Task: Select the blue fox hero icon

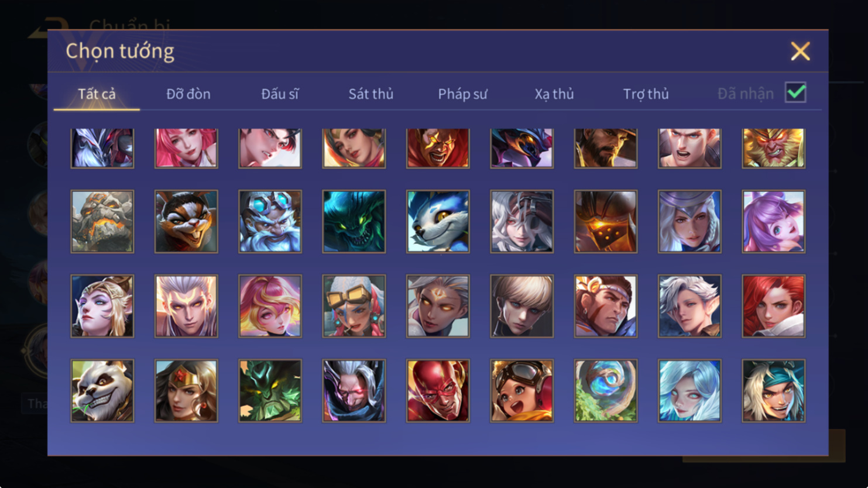Action: coord(438,222)
